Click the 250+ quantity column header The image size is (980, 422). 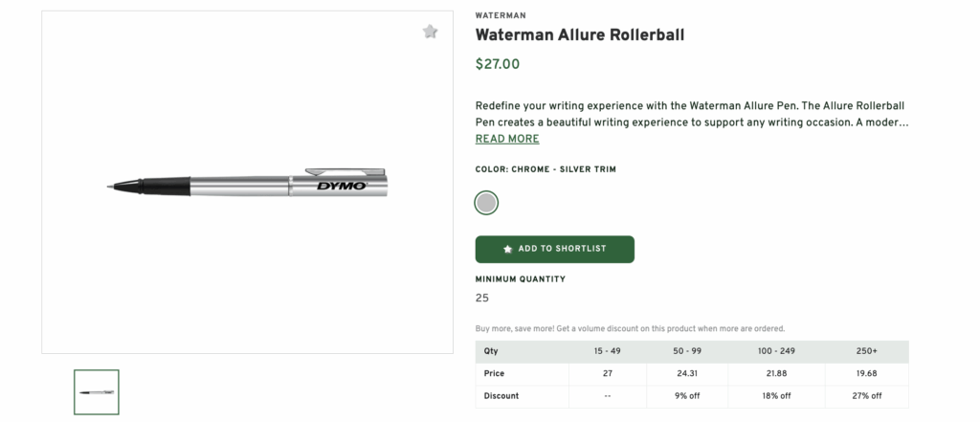[866, 351]
